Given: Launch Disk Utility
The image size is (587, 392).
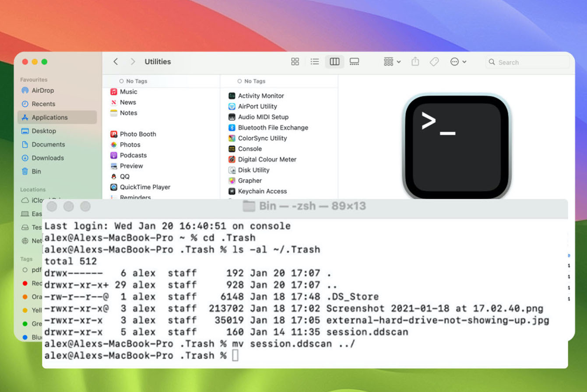Looking at the screenshot, I should point(254,170).
